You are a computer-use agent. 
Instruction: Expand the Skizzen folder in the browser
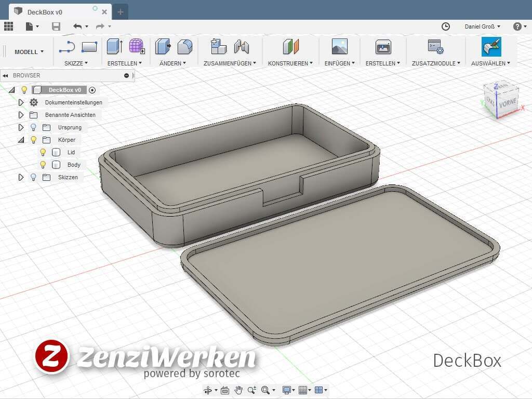21,177
